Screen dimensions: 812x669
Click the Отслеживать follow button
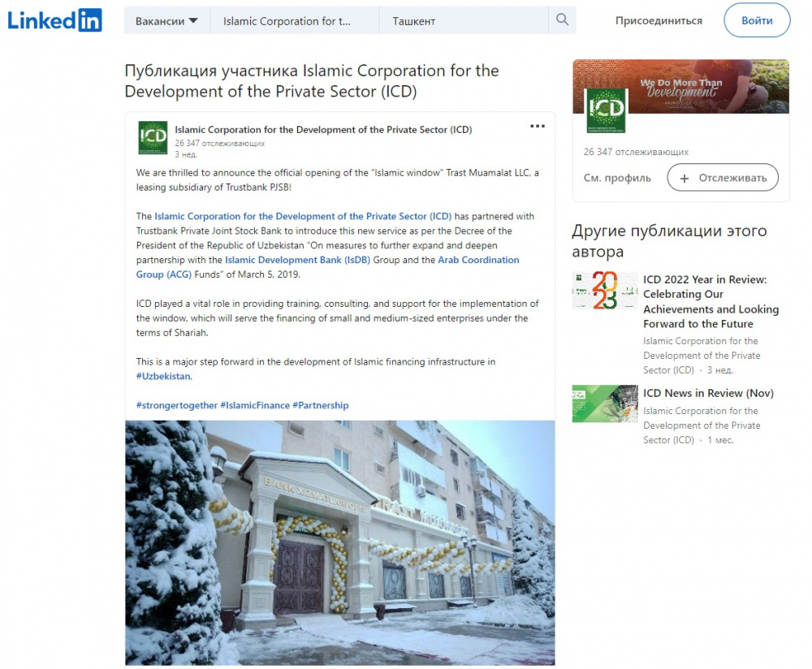click(x=723, y=178)
